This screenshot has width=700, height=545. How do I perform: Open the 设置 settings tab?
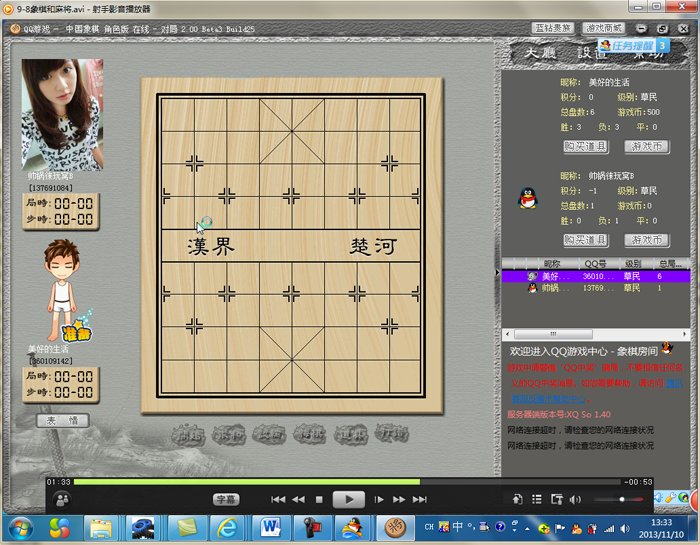pyautogui.click(x=590, y=54)
